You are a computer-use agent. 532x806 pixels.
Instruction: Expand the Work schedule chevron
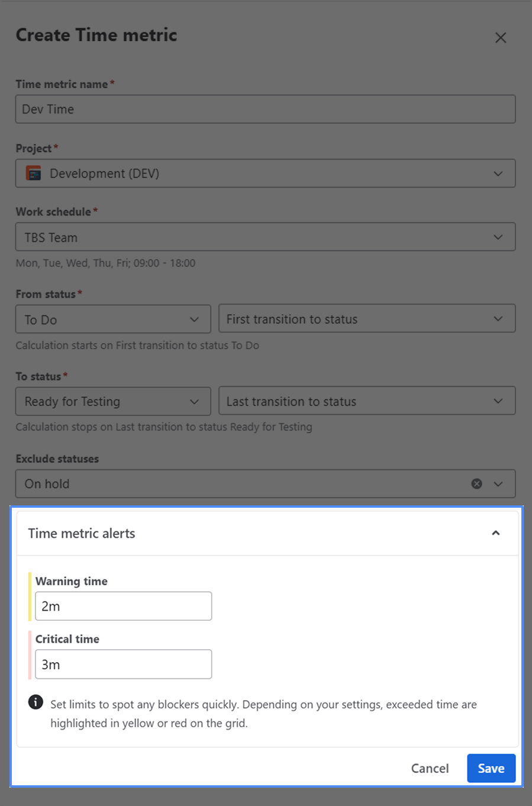coord(498,237)
